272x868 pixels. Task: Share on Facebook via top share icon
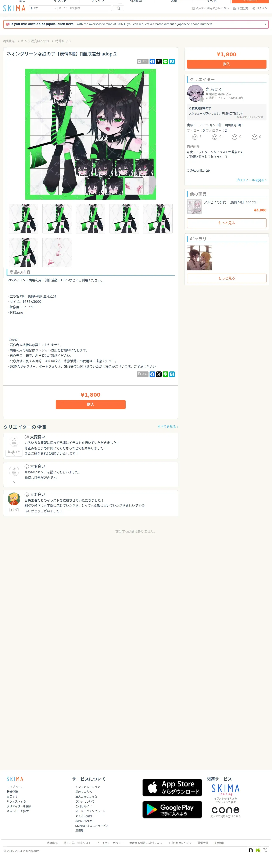pos(152,62)
